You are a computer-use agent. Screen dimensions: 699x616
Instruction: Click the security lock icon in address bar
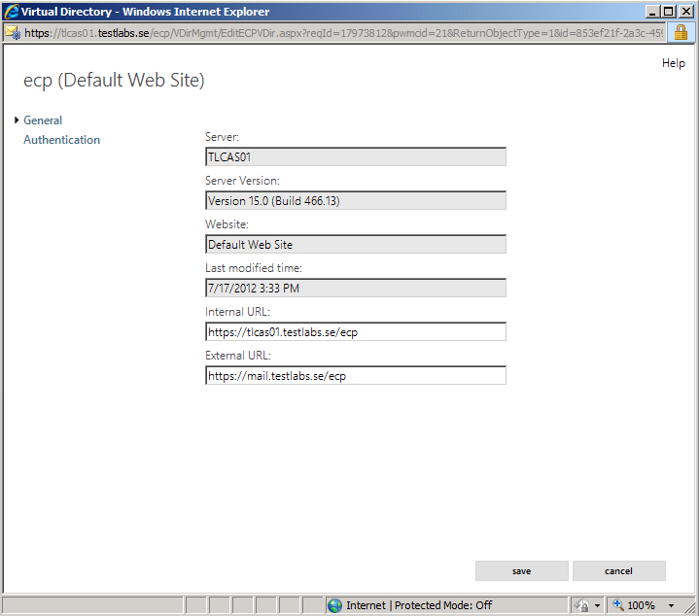681,33
